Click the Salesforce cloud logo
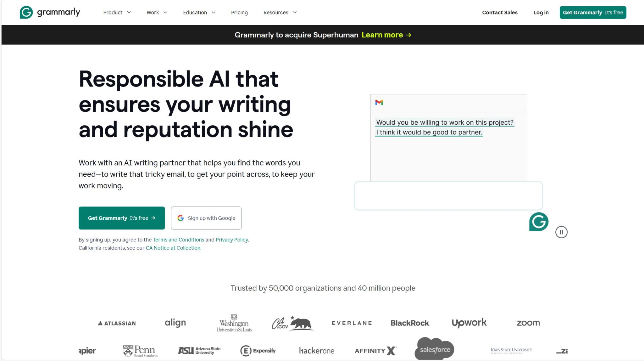The width and height of the screenshot is (644, 361). pyautogui.click(x=435, y=349)
